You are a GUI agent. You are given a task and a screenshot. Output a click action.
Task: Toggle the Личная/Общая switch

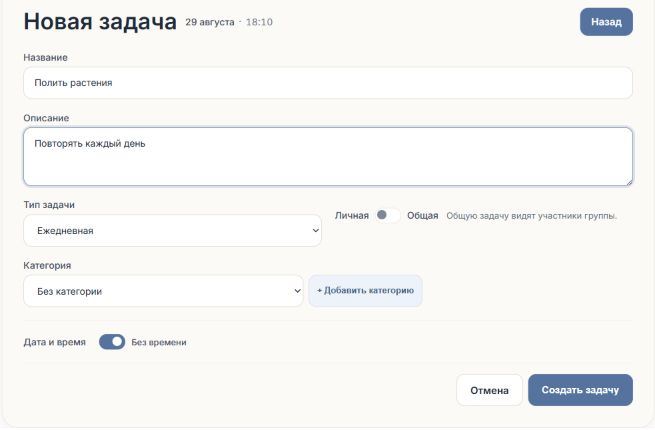[x=387, y=215]
